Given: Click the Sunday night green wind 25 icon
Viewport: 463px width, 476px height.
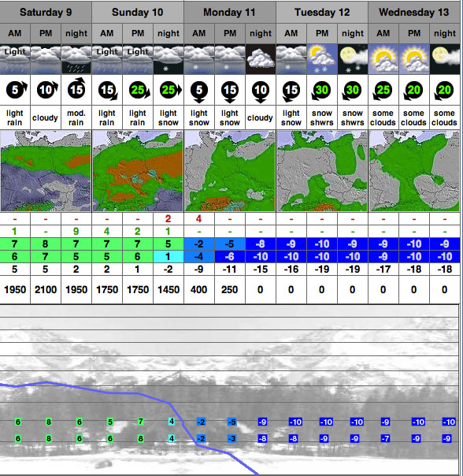Looking at the screenshot, I should coord(170,90).
